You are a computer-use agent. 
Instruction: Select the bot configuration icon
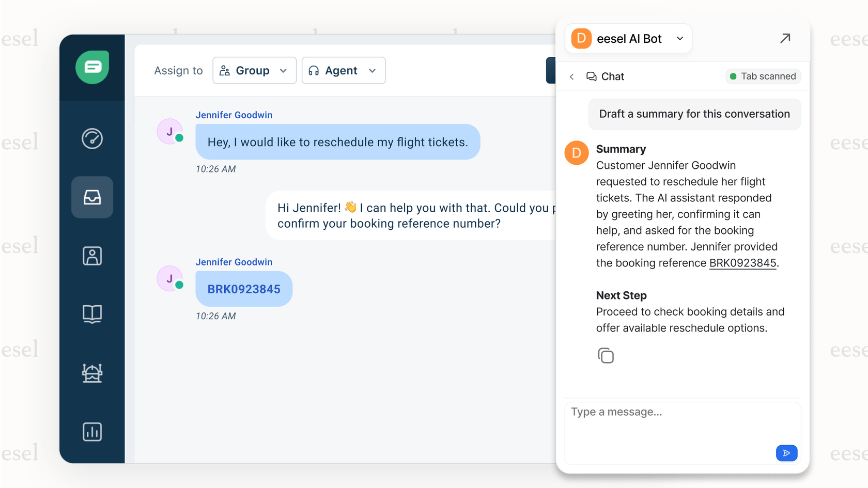[x=92, y=373]
